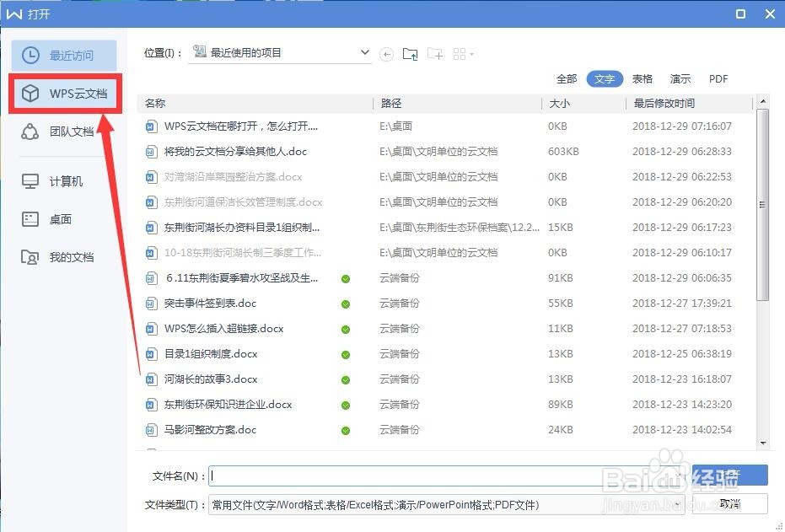
Task: Click the 取消 button
Action: tap(730, 504)
